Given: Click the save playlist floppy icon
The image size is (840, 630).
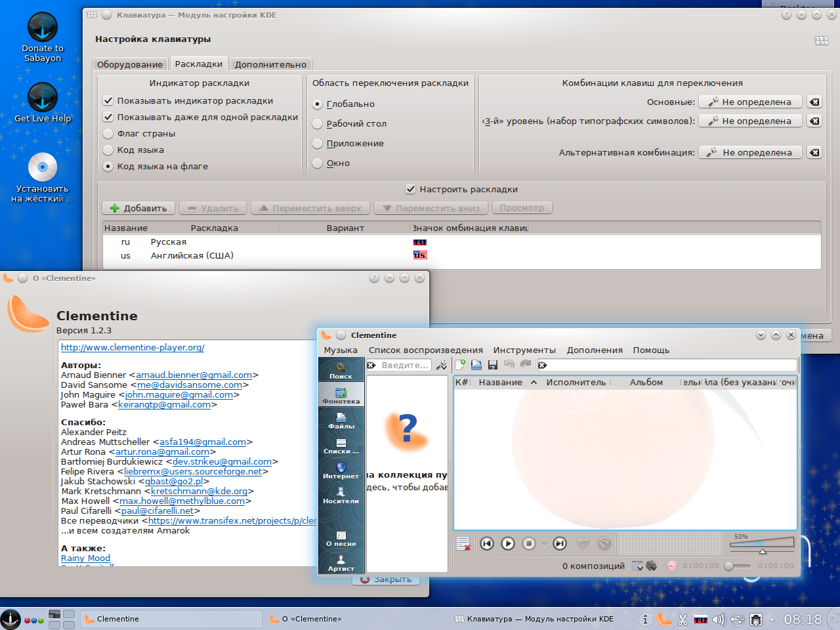Looking at the screenshot, I should [493, 364].
